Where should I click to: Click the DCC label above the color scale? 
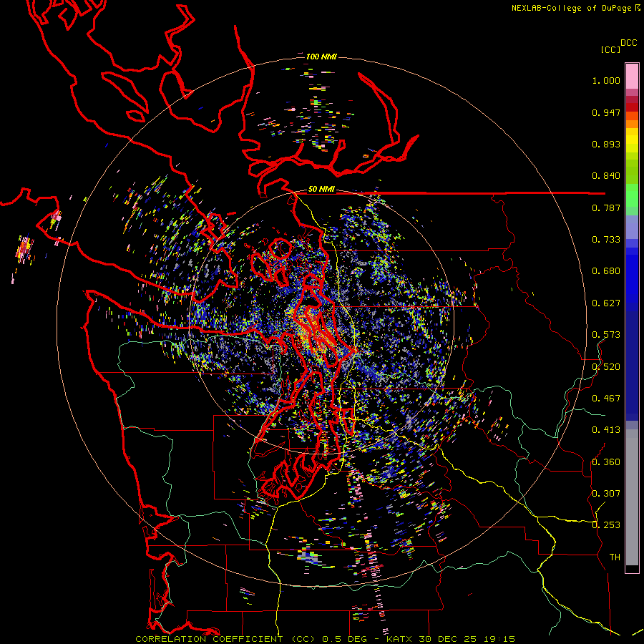(x=628, y=43)
